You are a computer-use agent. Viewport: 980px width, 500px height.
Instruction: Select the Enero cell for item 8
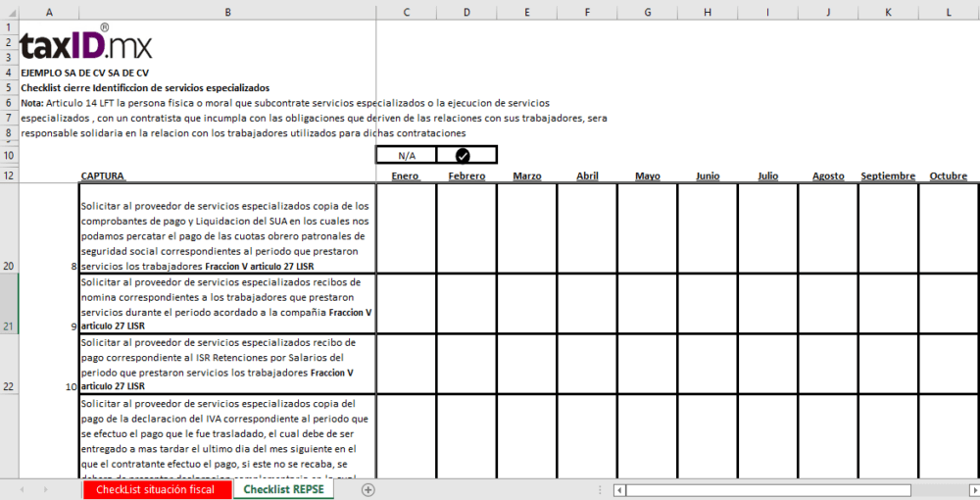coord(406,228)
